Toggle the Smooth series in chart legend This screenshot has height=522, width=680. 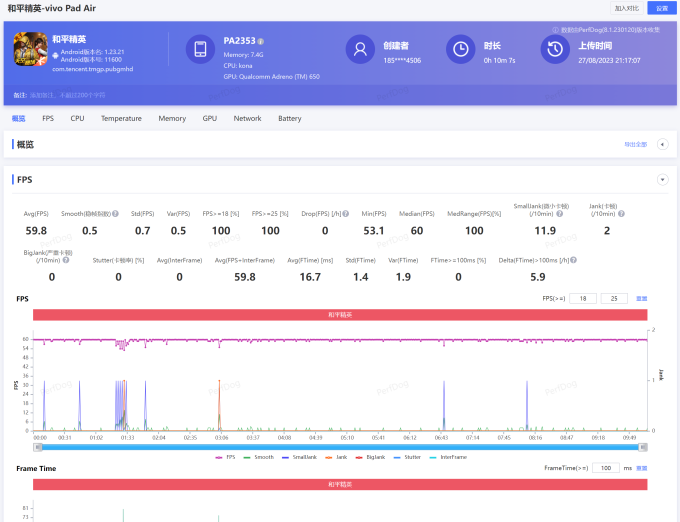259,457
